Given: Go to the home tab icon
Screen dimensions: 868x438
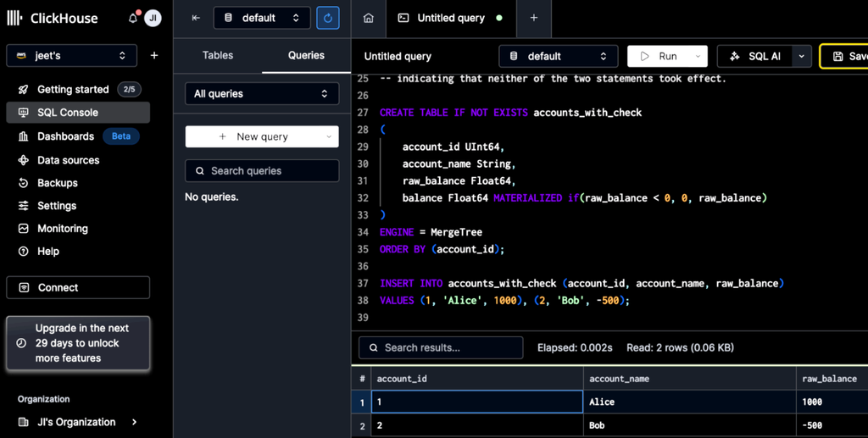Looking at the screenshot, I should point(368,18).
